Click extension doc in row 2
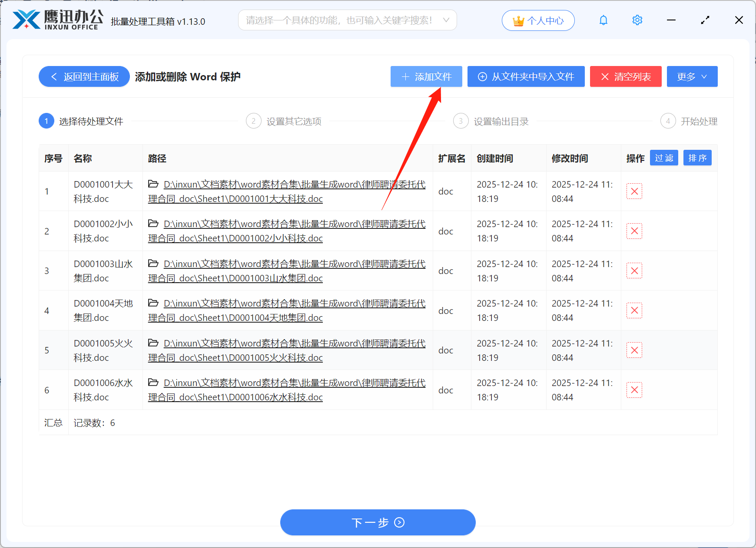This screenshot has height=548, width=756. click(x=446, y=231)
